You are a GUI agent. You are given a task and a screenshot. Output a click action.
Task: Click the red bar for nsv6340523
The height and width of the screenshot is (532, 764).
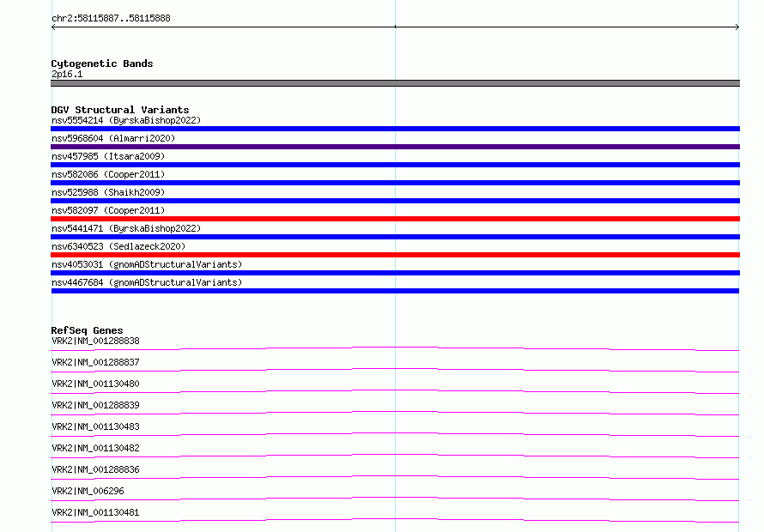click(x=395, y=255)
